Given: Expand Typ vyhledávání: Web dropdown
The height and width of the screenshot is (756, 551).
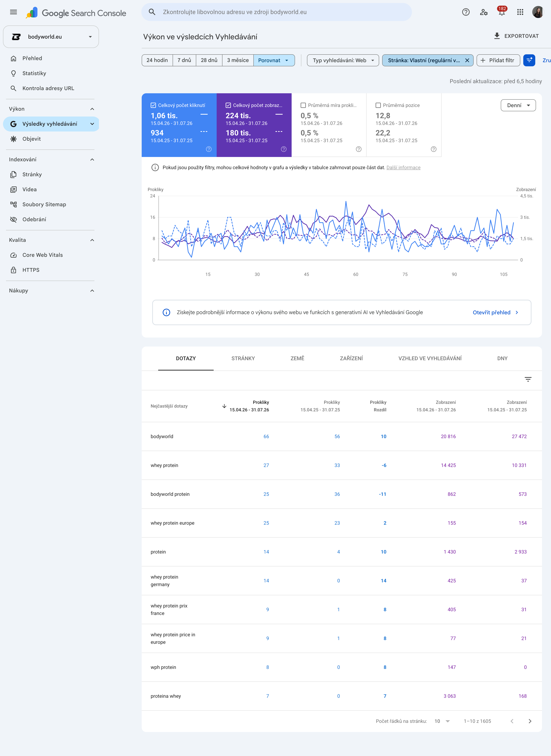Looking at the screenshot, I should [343, 60].
